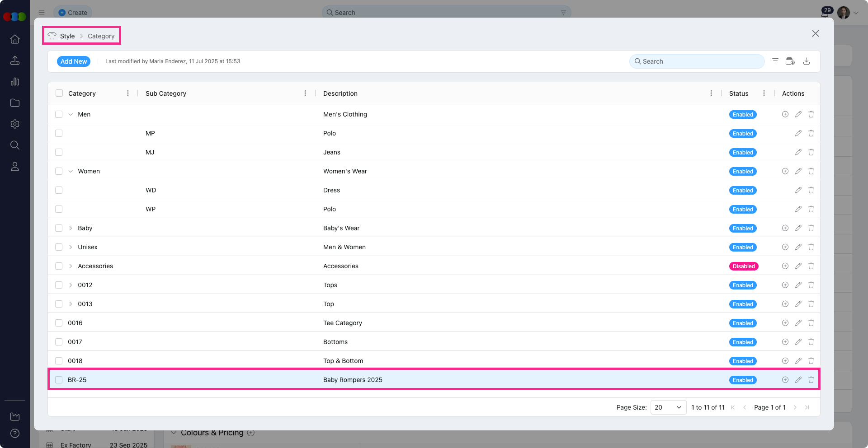
Task: Open the filter icon next to the search bar
Action: coord(775,61)
